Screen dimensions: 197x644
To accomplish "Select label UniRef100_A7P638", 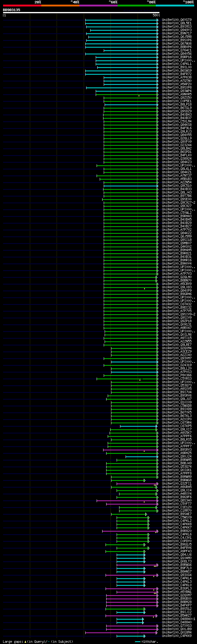I will click(x=177, y=78).
